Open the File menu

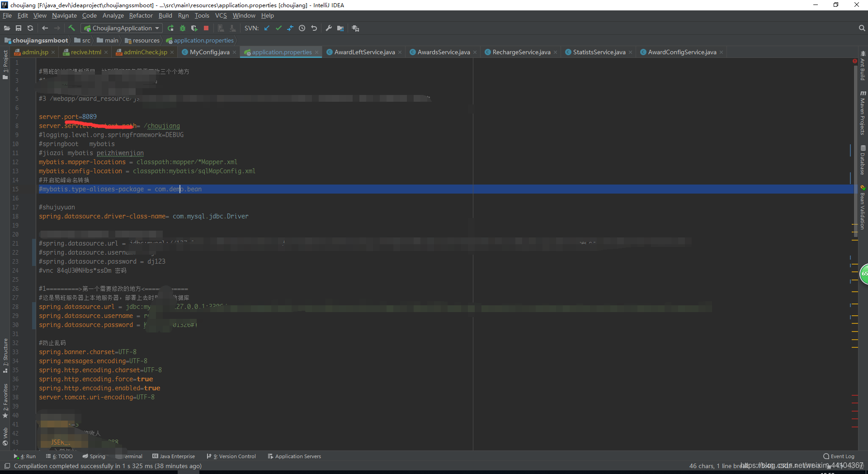pos(7,15)
